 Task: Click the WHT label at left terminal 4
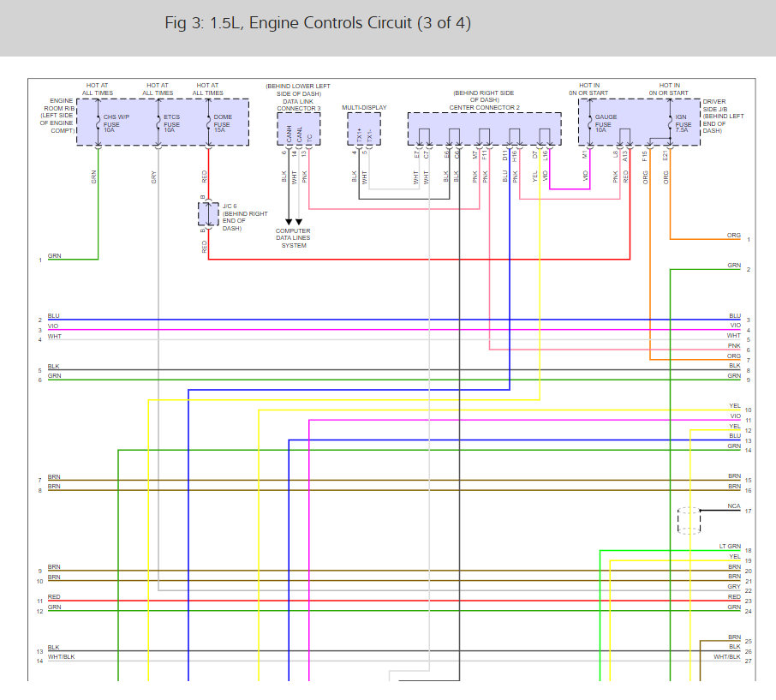(55, 337)
